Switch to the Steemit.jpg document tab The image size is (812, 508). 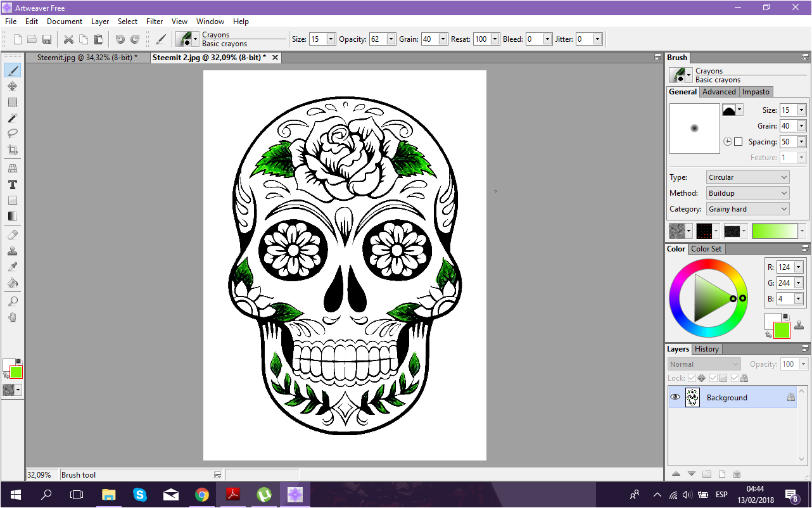pos(87,57)
